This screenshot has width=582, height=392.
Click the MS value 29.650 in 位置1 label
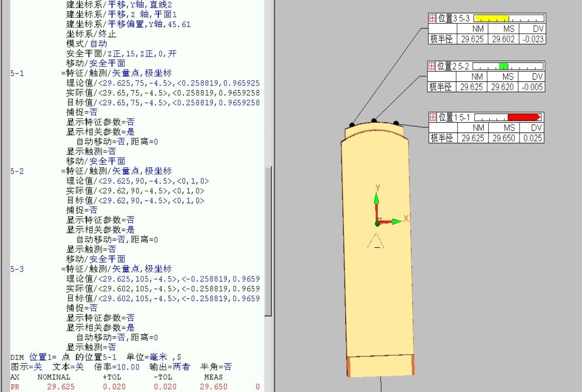click(504, 138)
